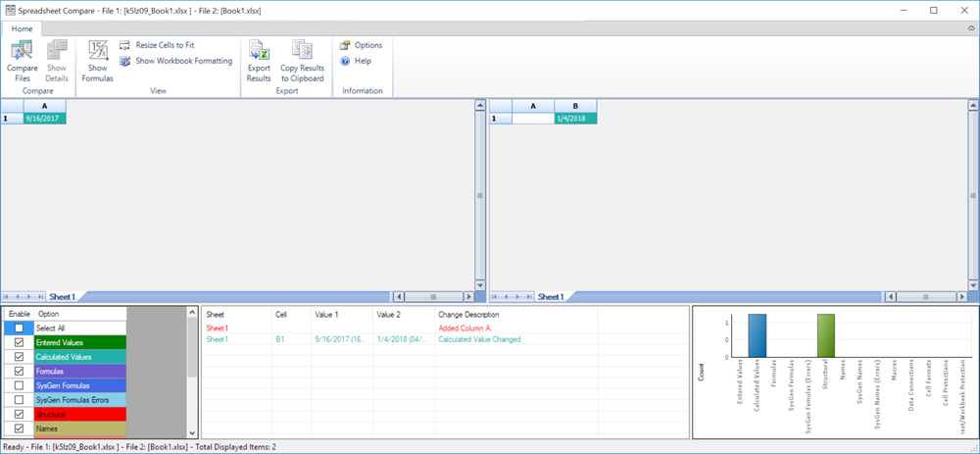The image size is (980, 454).
Task: Click column A header in the right grid
Action: coord(533,106)
